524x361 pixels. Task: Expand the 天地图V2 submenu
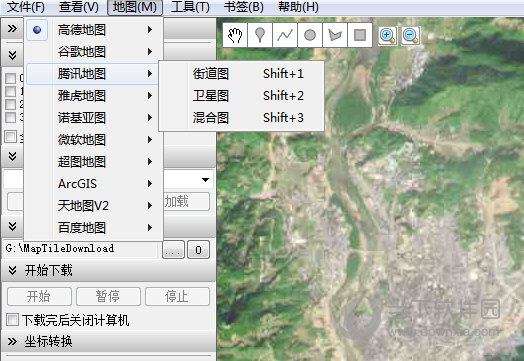click(x=94, y=206)
